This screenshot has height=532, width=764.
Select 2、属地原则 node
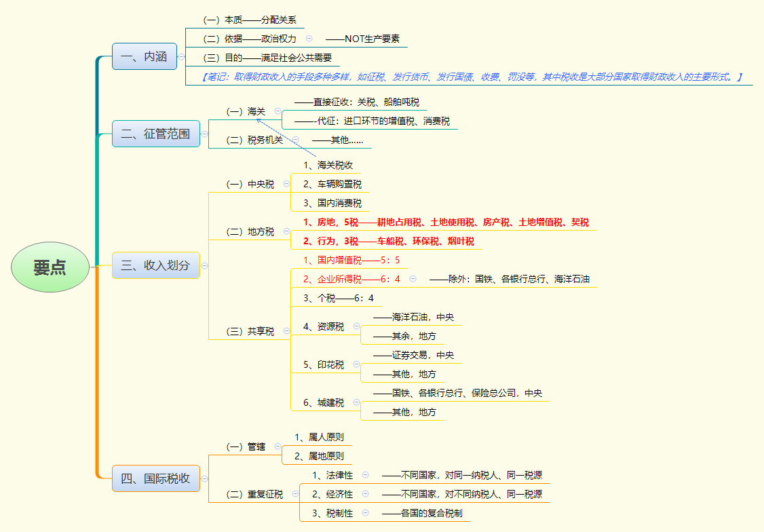319,456
